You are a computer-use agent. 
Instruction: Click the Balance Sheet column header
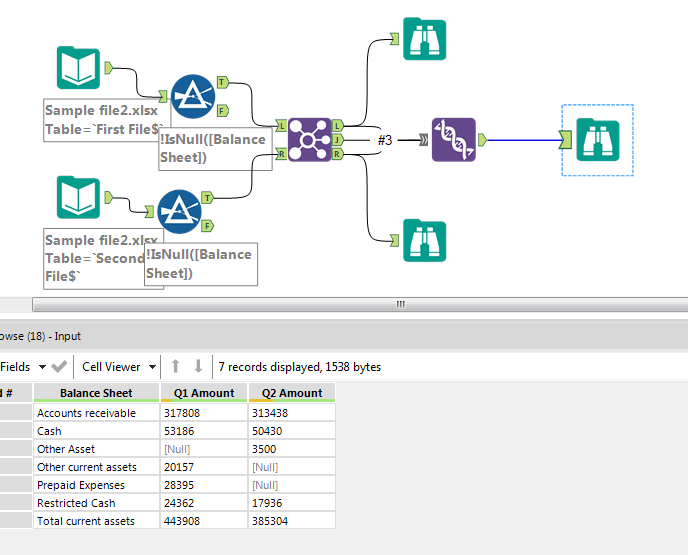pyautogui.click(x=96, y=393)
